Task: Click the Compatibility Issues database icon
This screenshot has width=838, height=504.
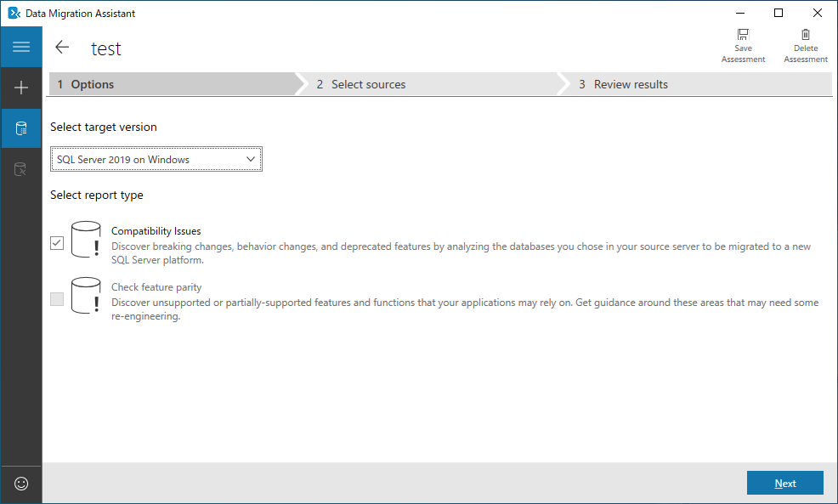Action: (86, 240)
